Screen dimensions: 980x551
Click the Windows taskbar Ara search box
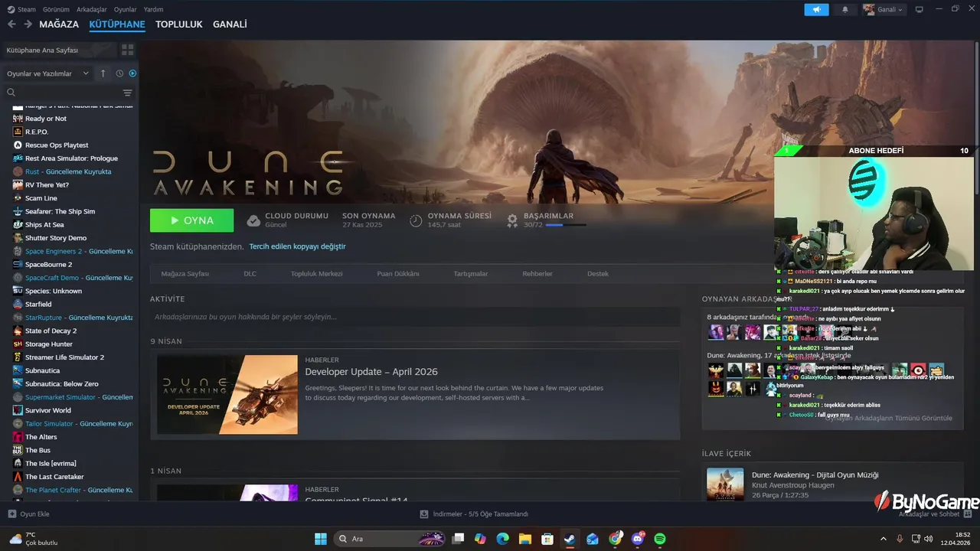pyautogui.click(x=390, y=539)
